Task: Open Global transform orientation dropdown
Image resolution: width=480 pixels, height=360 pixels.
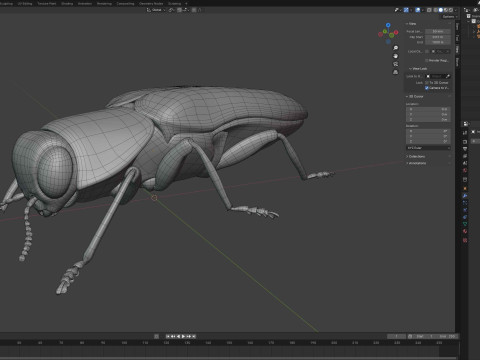Action: [x=156, y=10]
